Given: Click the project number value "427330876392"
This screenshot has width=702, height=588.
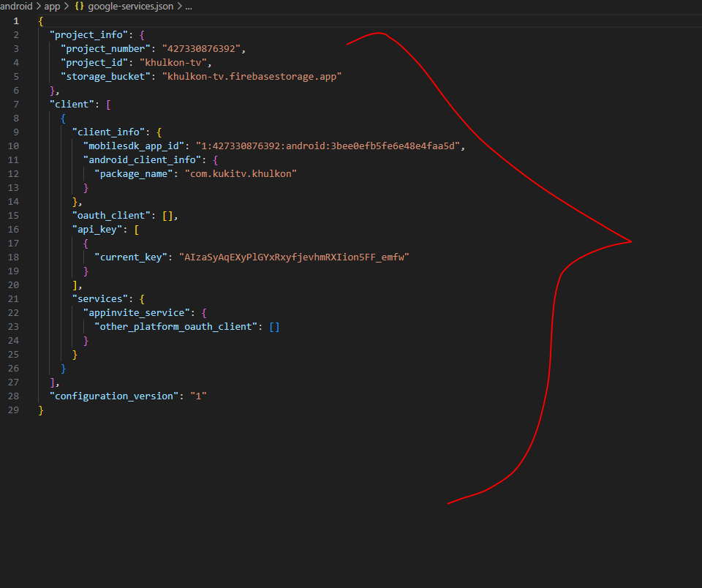Looking at the screenshot, I should 201,49.
